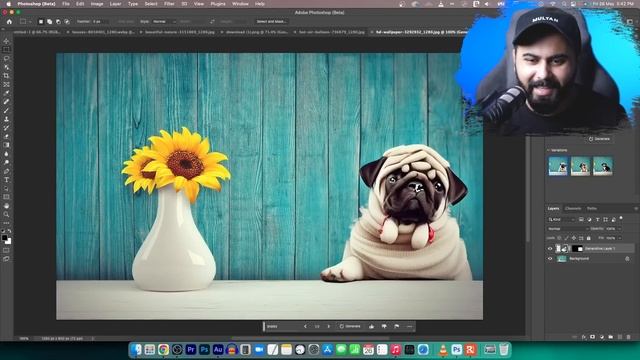The width and height of the screenshot is (640, 360).
Task: Click the Select and Mask button
Action: pyautogui.click(x=271, y=21)
